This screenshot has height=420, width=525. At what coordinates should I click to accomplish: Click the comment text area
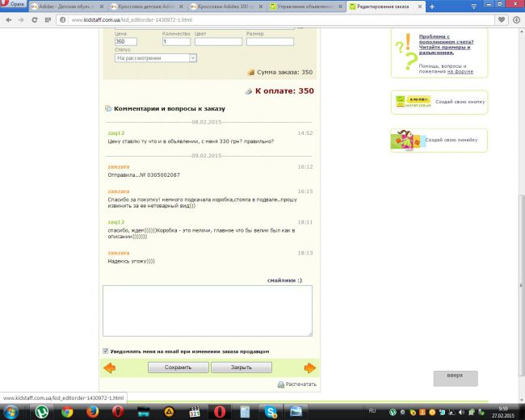(207, 310)
